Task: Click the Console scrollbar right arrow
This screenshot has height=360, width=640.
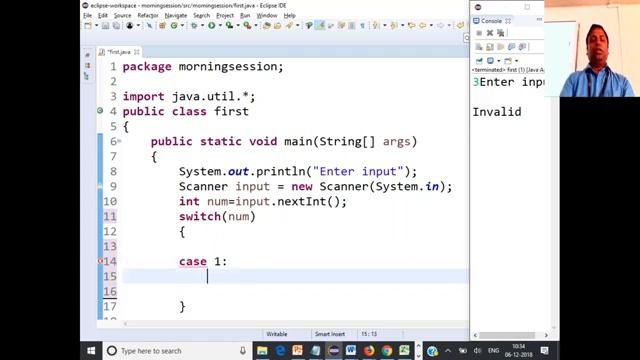Action: [546, 335]
